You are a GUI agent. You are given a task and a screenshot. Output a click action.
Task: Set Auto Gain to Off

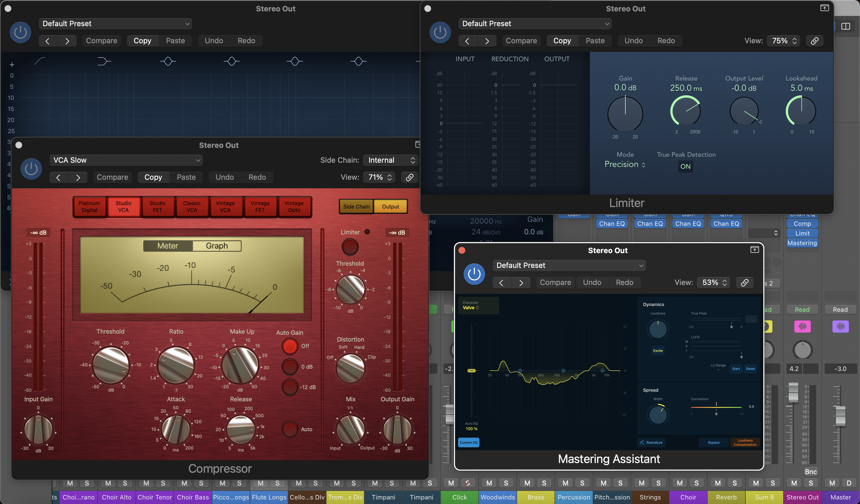coord(290,346)
